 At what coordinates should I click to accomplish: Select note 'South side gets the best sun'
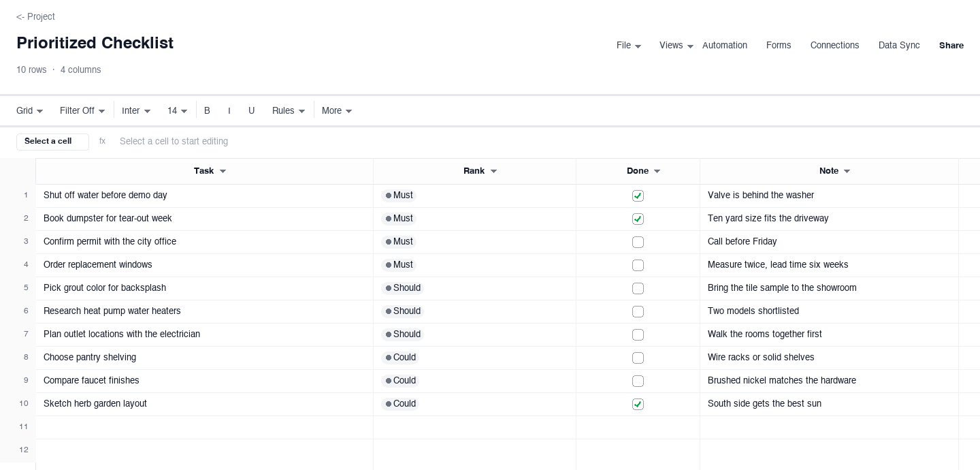tap(829, 404)
